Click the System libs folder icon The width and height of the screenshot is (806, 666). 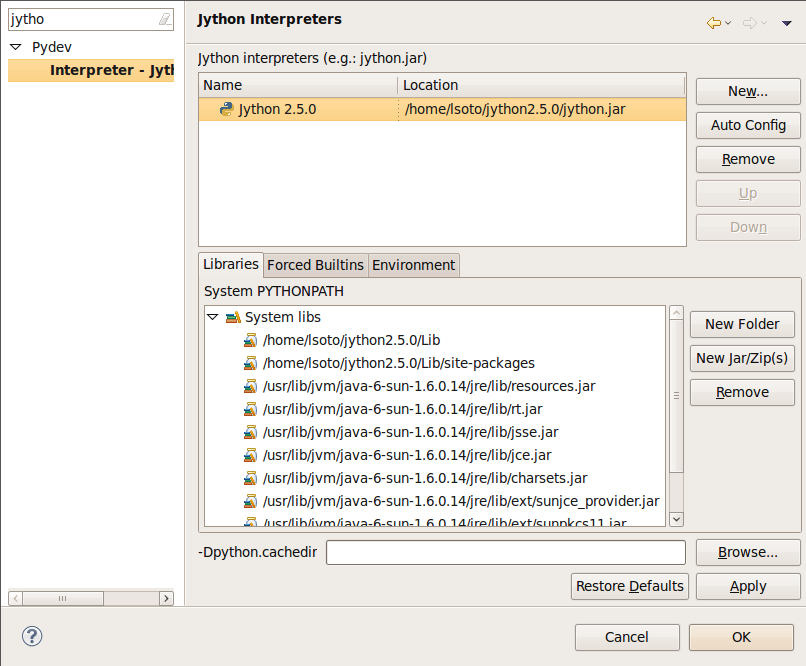pyautogui.click(x=233, y=317)
